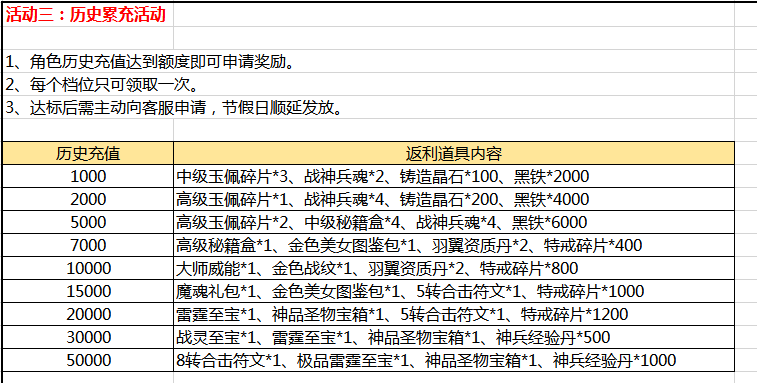Screen dimensions: 757x383
Task: Click rule 3 about 客服申请 text
Action: 174,108
